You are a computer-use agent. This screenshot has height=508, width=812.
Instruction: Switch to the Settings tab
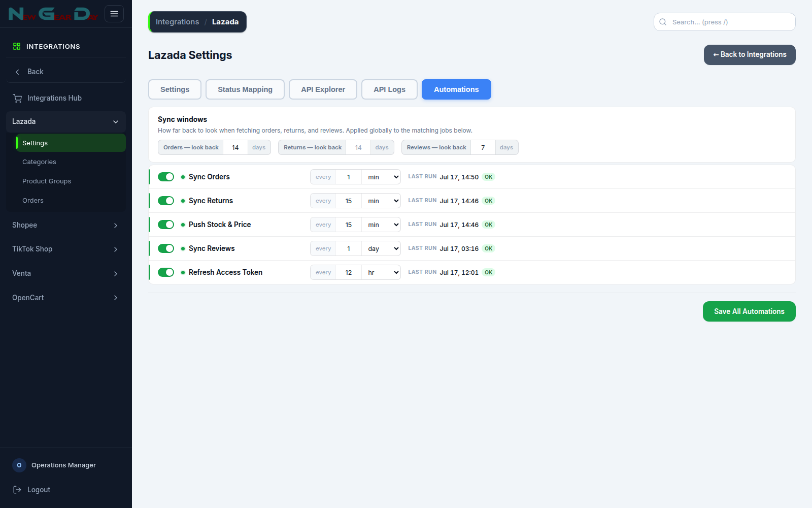(175, 89)
